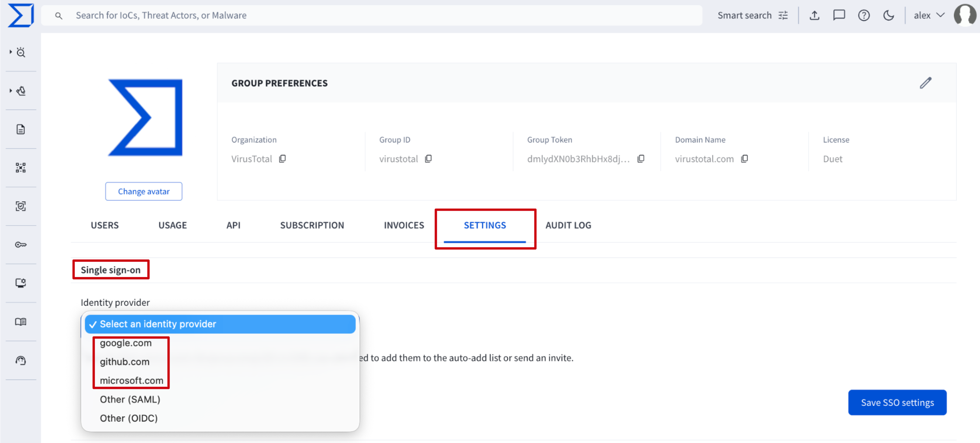
Task: Switch to the USAGE tab
Action: coord(173,225)
